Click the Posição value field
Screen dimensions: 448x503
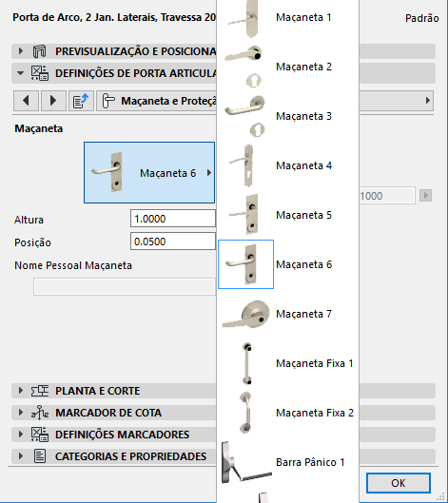(x=173, y=242)
